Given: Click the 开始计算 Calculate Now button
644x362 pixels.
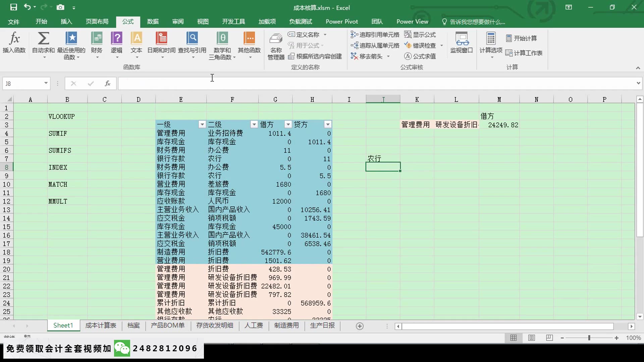Looking at the screenshot, I should pos(521,38).
